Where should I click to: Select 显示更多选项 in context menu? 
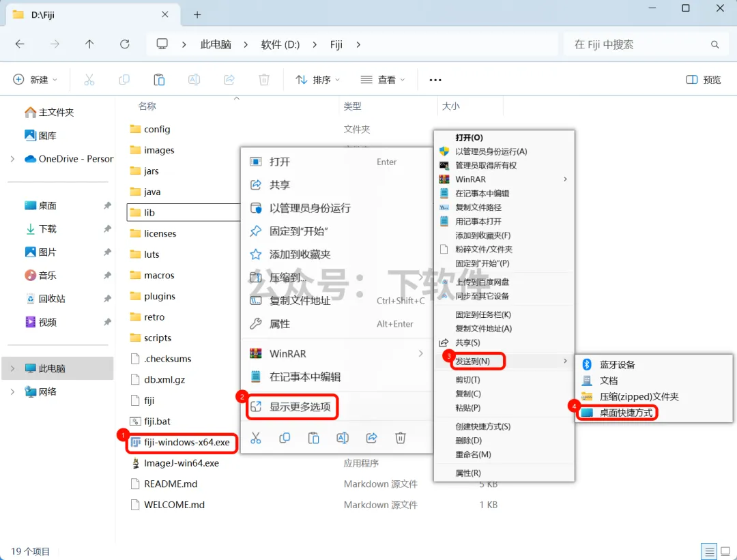click(x=292, y=407)
